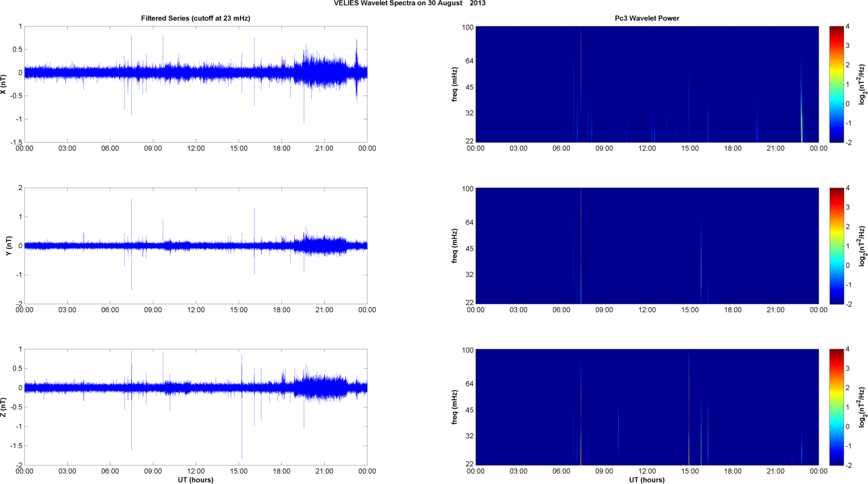
Task: Click the "VELIES Wavelet Spectra on 30 August 2013" title
Action: pyautogui.click(x=410, y=3)
